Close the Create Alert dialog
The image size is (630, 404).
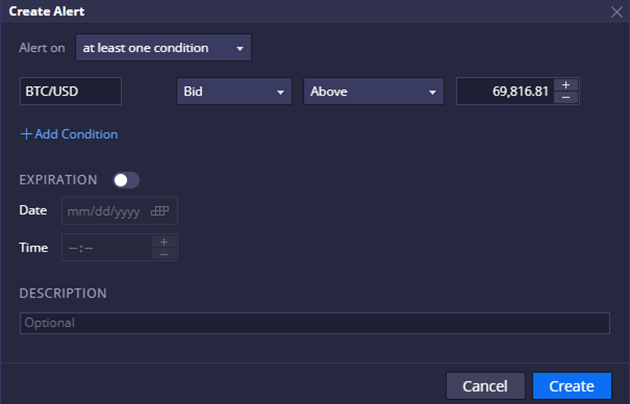(x=616, y=11)
